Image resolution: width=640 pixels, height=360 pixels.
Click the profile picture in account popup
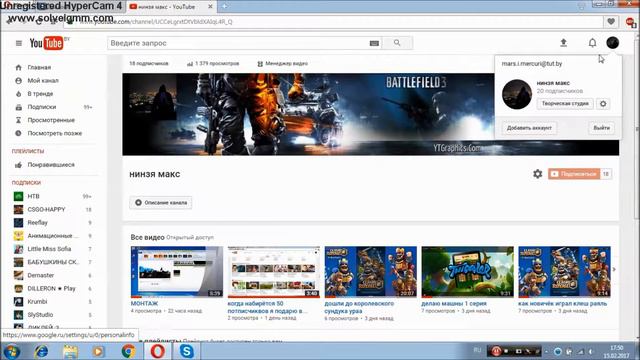pyautogui.click(x=517, y=94)
